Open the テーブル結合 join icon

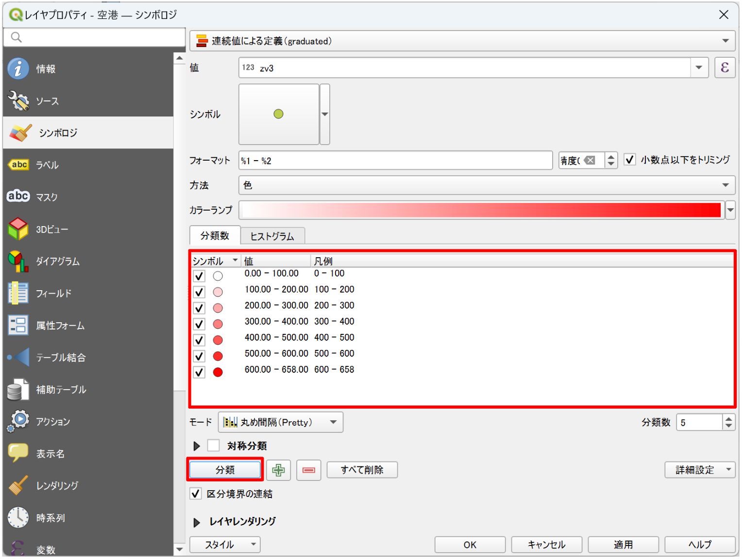[x=18, y=357]
